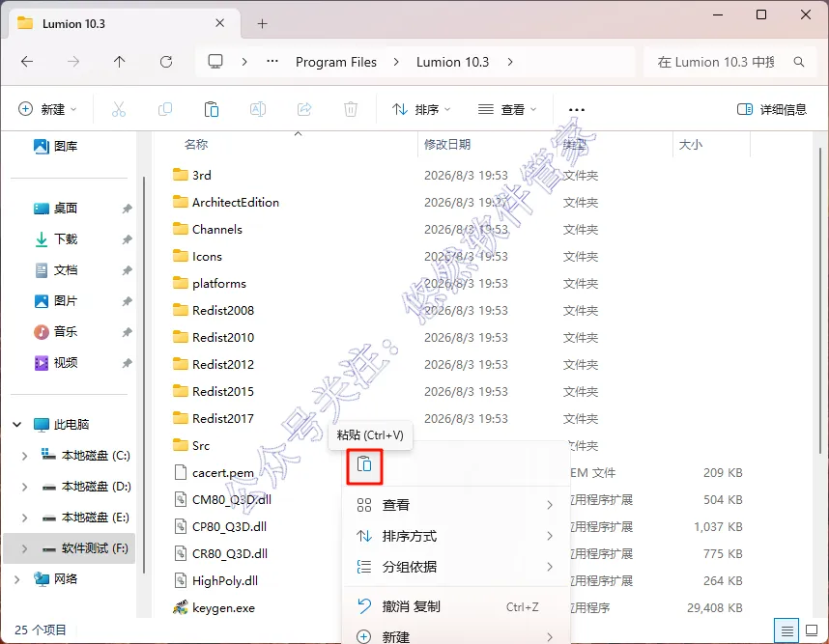Click the Rename icon in toolbar
Viewport: 829px width, 644px height.
[x=257, y=109]
